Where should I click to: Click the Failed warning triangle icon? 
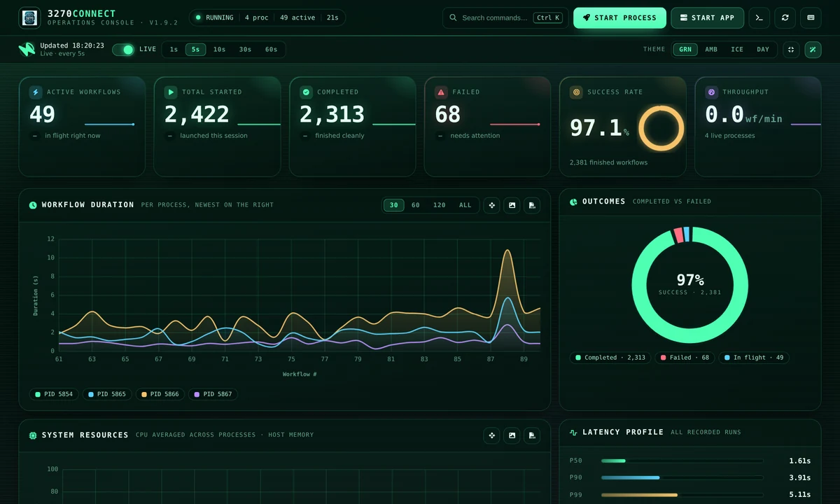coord(441,92)
